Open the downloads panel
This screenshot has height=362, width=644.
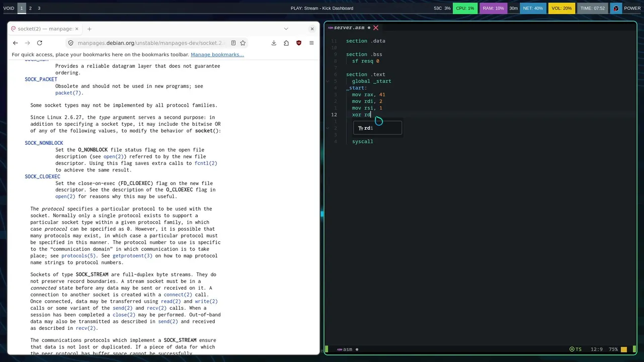tap(274, 43)
